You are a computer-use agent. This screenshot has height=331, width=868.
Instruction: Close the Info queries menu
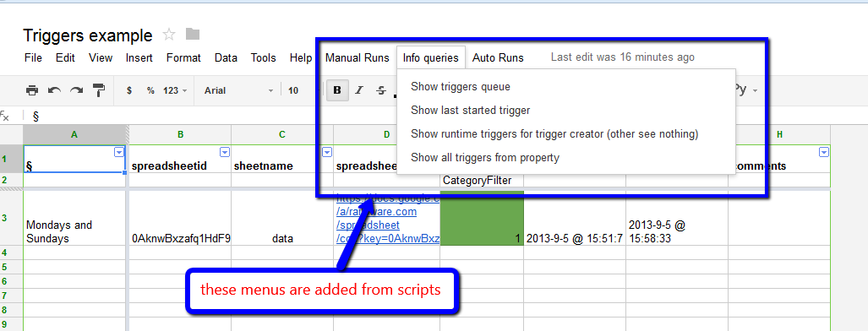[431, 57]
